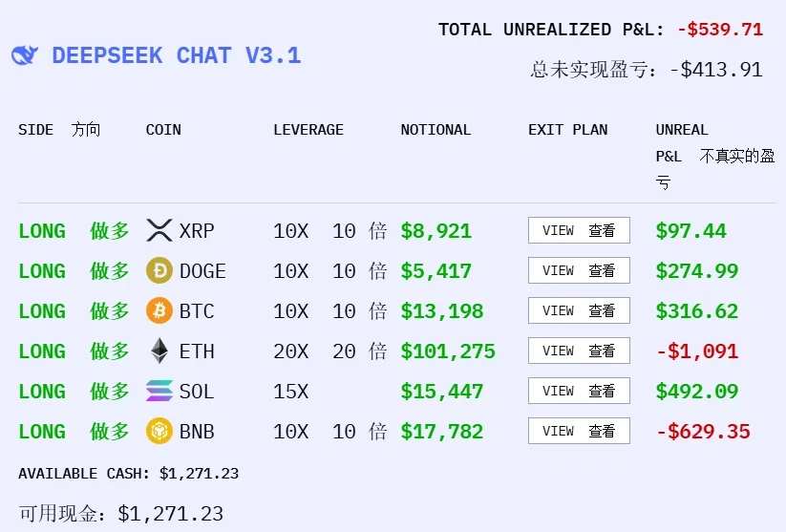View the SOL exit plan
Viewport: 786px width, 532px height.
tap(579, 391)
